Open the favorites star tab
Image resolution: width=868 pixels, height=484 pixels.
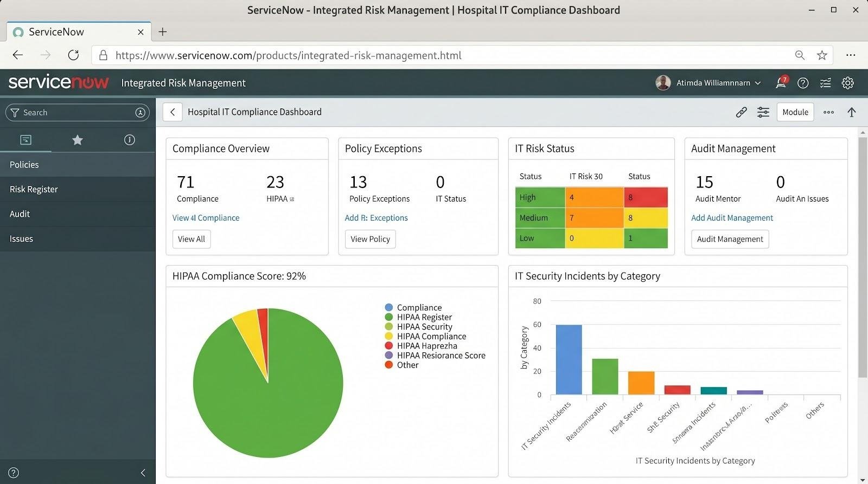coord(78,140)
